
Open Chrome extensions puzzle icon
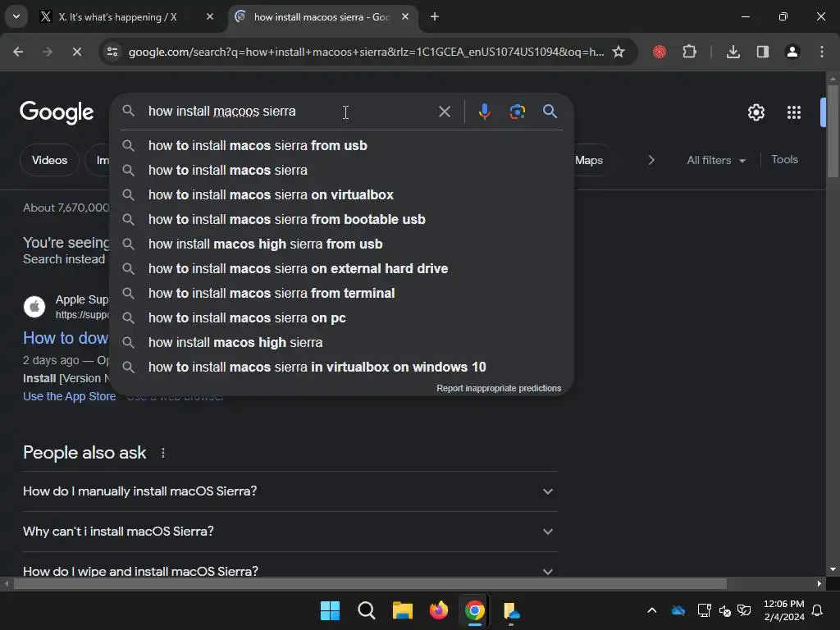(689, 52)
